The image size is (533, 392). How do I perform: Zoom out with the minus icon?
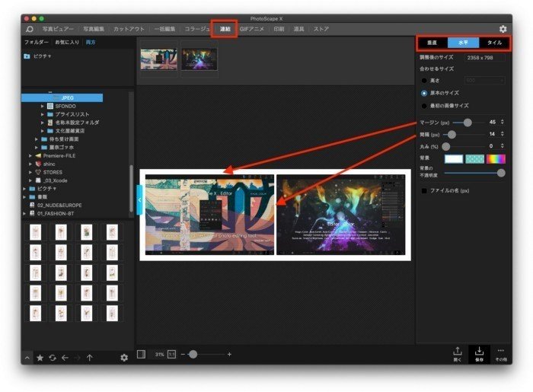pos(183,354)
